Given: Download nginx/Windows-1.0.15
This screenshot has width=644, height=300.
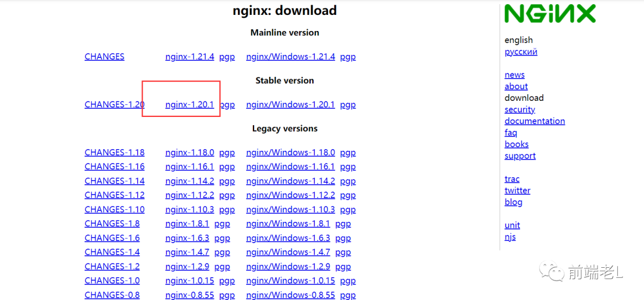Looking at the screenshot, I should coord(290,281).
